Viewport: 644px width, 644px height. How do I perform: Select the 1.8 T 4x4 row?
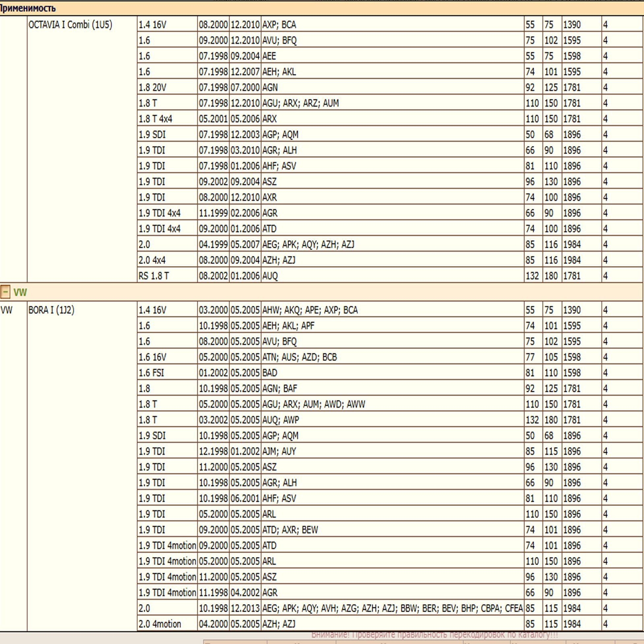pos(390,119)
